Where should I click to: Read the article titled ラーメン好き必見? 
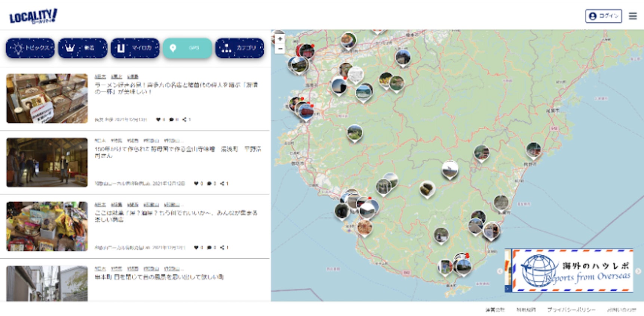tap(176, 88)
